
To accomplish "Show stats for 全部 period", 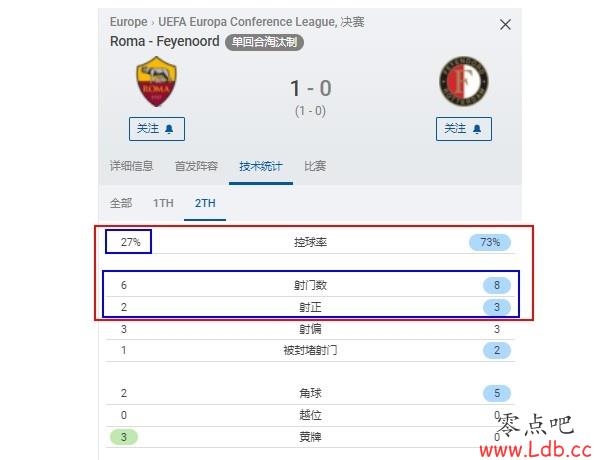I will coord(121,203).
